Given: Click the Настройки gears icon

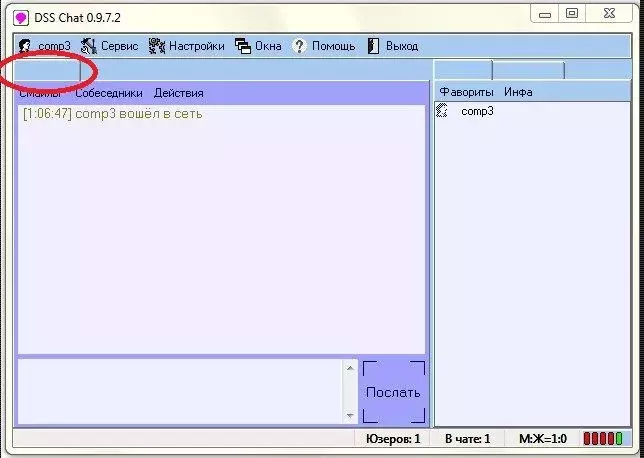Looking at the screenshot, I should 156,46.
